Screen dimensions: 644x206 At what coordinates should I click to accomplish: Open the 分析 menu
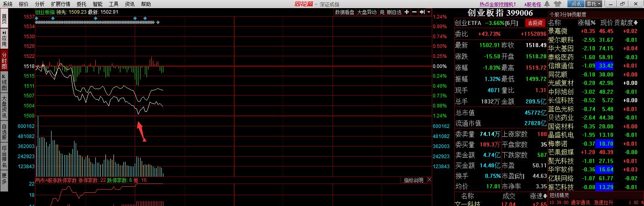[x=39, y=4]
